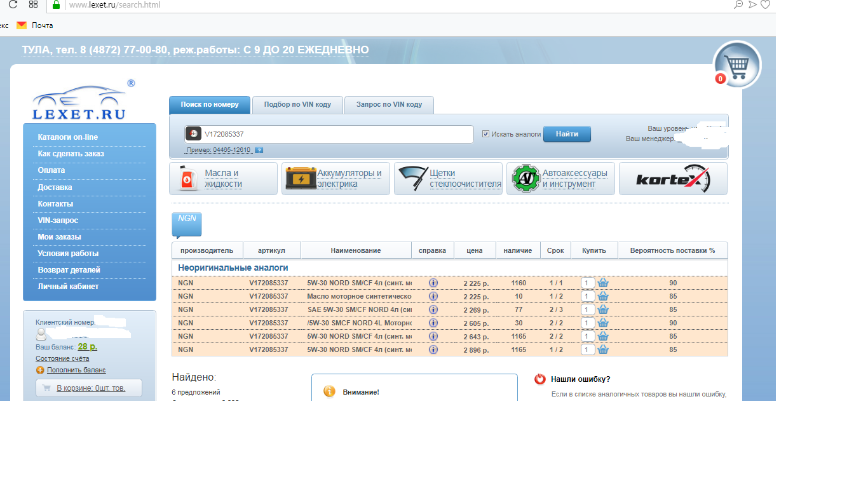868x488 pixels.
Task: Click the wiper blade icon
Action: click(413, 179)
